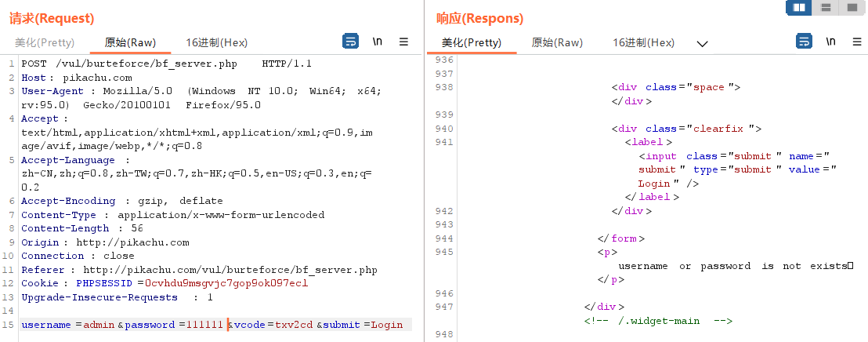868x342 pixels.
Task: Open the Request Hex (16进制) tab
Action: (217, 42)
